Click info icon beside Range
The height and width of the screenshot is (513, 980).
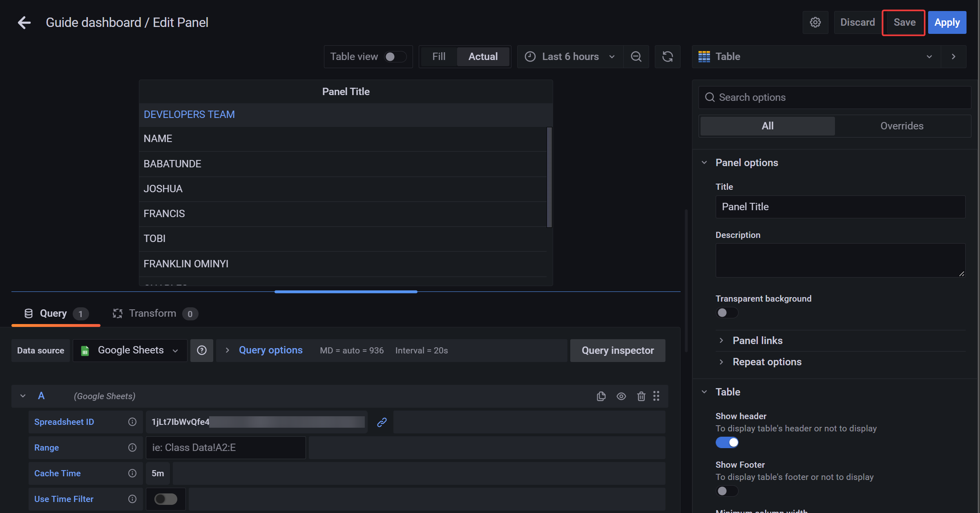tap(132, 448)
